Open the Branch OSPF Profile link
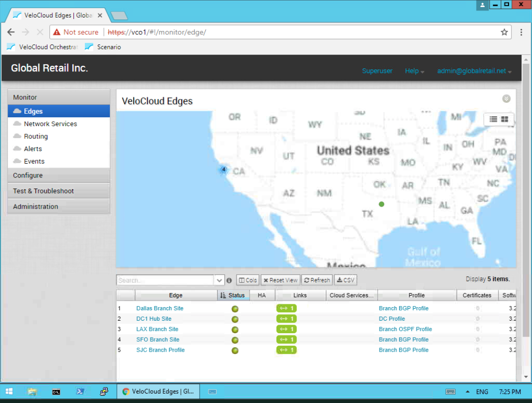This screenshot has width=532, height=403. pyautogui.click(x=405, y=329)
